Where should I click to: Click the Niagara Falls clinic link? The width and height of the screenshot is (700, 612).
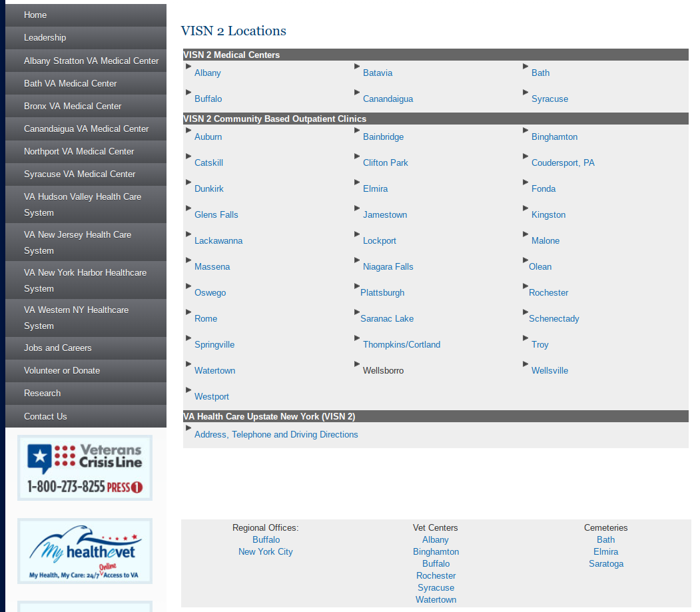pos(388,267)
